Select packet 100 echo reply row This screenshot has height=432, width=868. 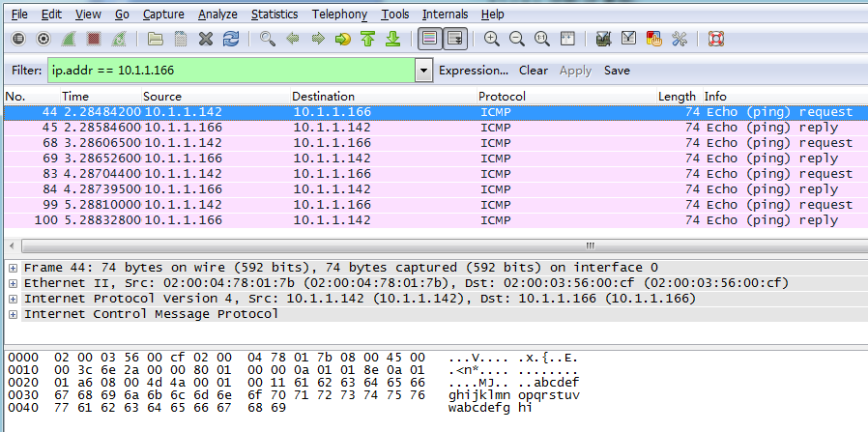[436, 220]
